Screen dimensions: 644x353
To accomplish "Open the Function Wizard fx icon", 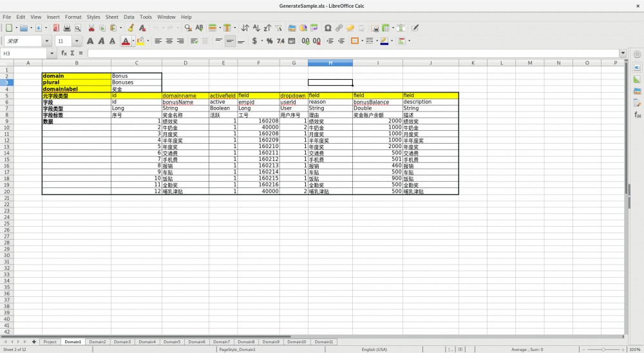I will 64,53.
